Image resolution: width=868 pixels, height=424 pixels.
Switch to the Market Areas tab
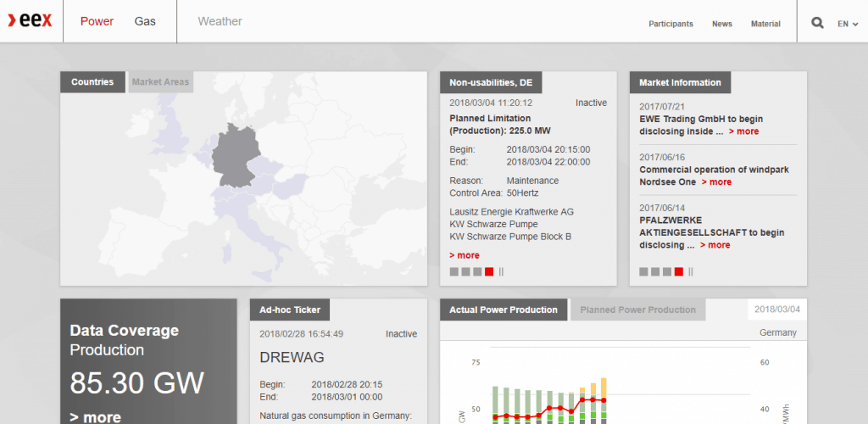coord(160,82)
